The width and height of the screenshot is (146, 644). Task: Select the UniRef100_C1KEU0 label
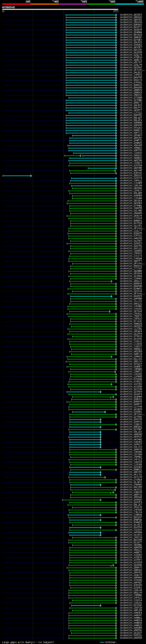(131, 153)
